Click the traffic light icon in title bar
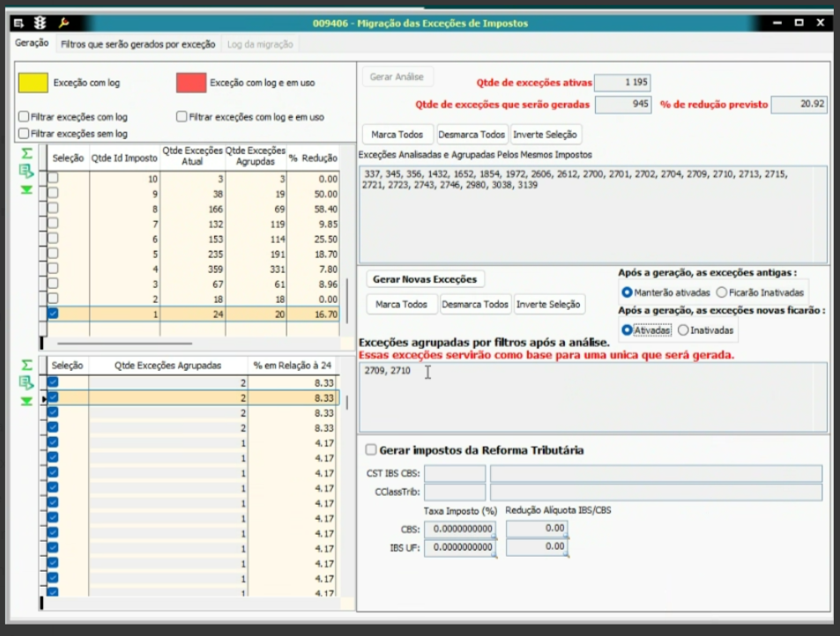The image size is (840, 636). point(41,23)
